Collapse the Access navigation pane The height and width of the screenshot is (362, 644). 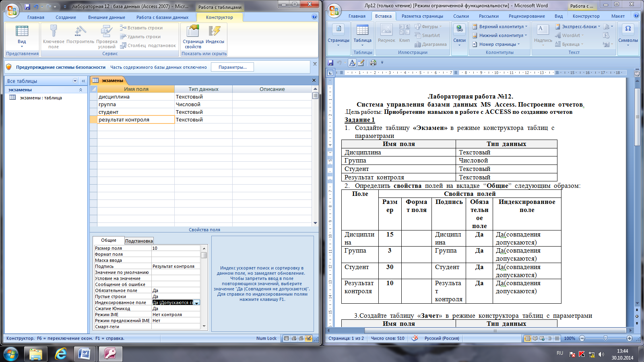[x=83, y=81]
